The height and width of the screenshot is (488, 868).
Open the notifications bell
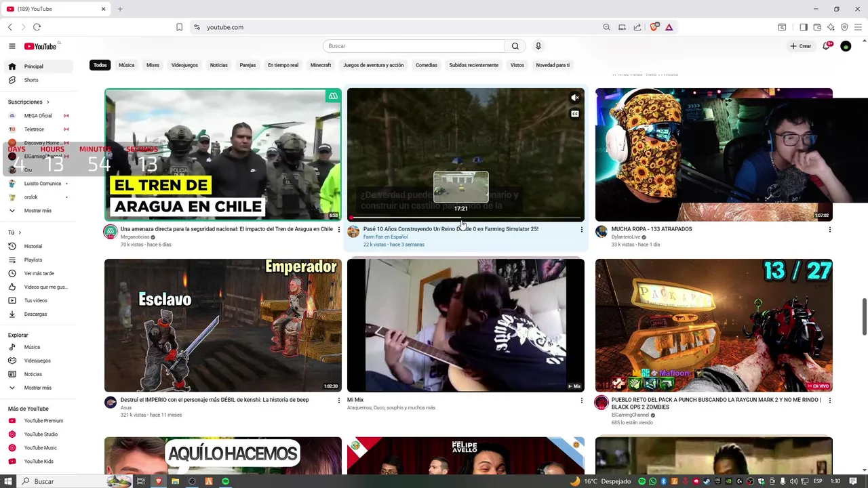(826, 46)
